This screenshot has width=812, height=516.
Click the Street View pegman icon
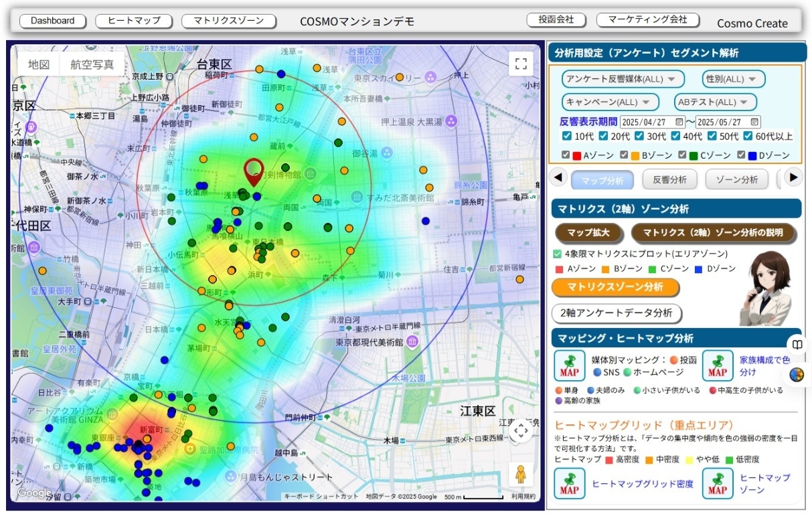pyautogui.click(x=521, y=475)
